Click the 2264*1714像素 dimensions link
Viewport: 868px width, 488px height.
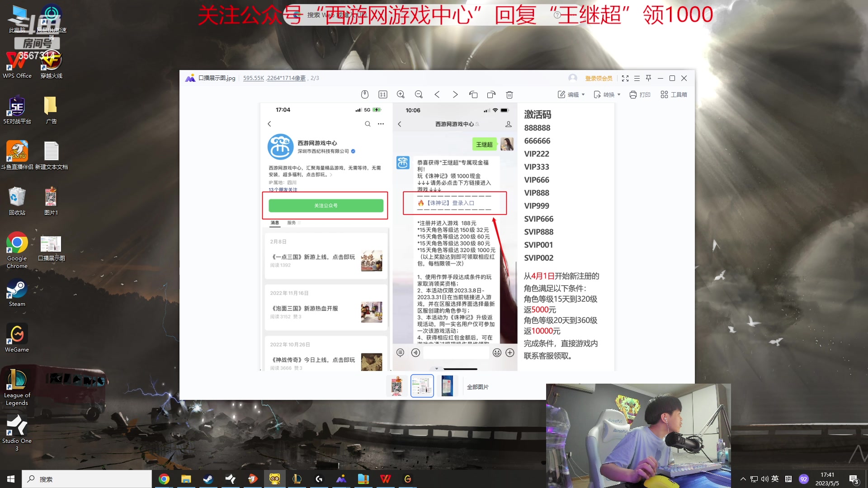tap(286, 78)
